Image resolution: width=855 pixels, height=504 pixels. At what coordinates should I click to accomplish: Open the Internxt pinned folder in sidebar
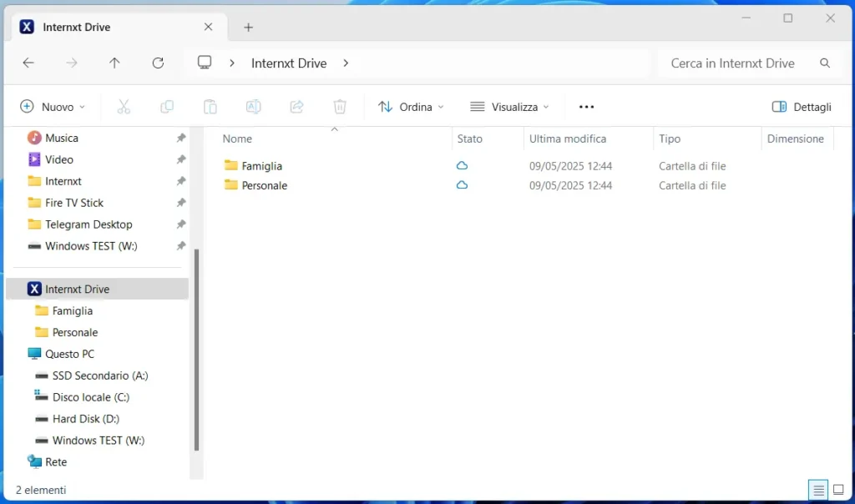[63, 181]
